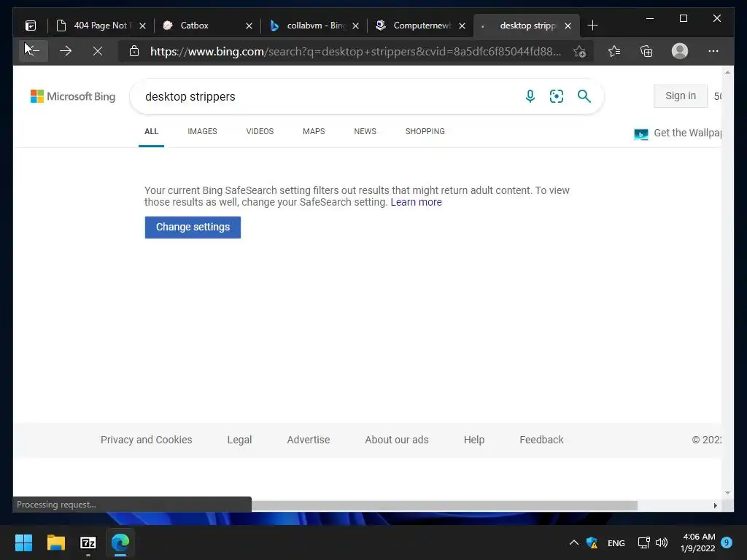This screenshot has width=747, height=560.
Task: Click the browser address bar URL
Action: pos(355,51)
